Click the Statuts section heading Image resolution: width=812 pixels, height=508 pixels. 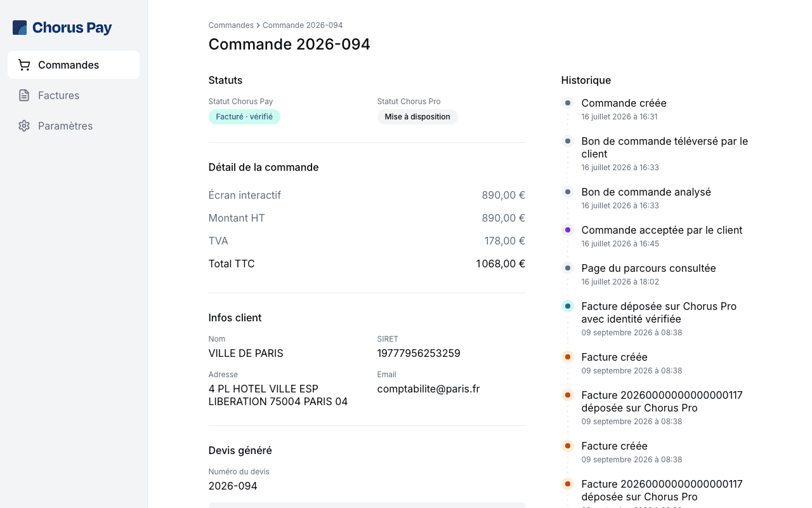click(x=226, y=80)
